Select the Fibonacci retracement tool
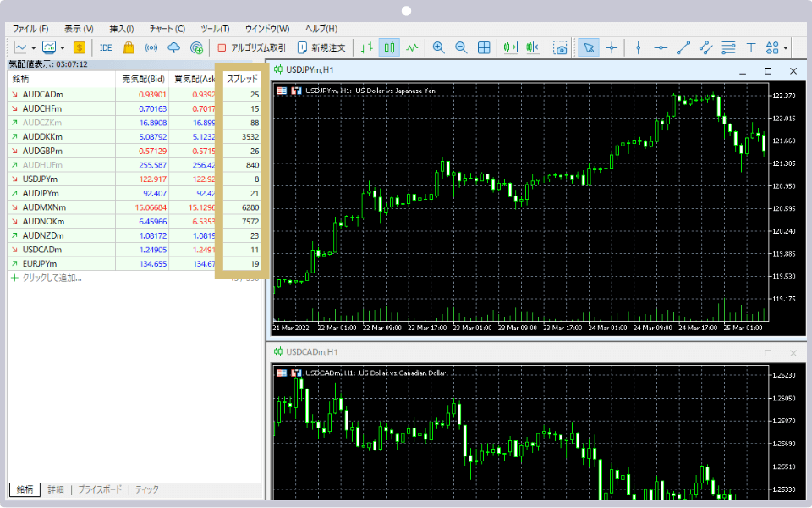The width and height of the screenshot is (812, 508). 728,47
